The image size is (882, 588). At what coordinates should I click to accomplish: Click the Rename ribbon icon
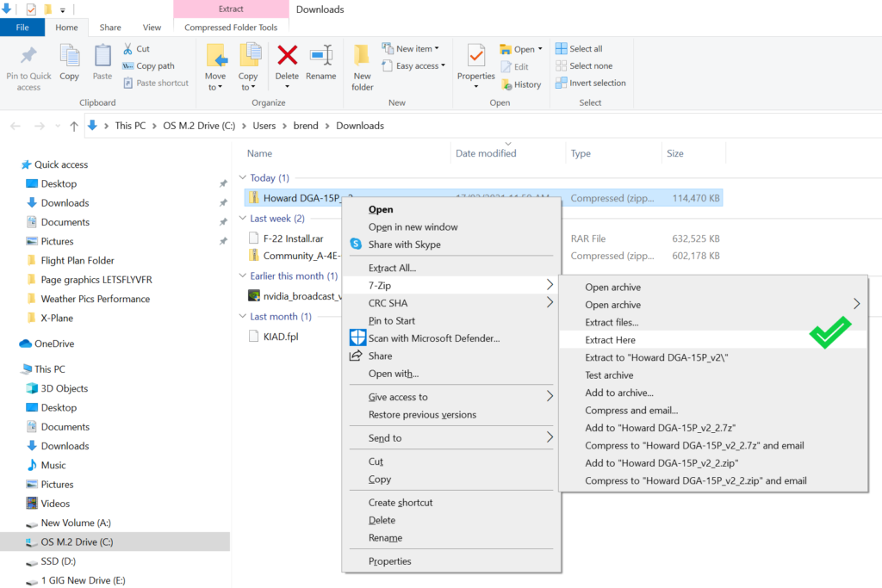(x=321, y=55)
